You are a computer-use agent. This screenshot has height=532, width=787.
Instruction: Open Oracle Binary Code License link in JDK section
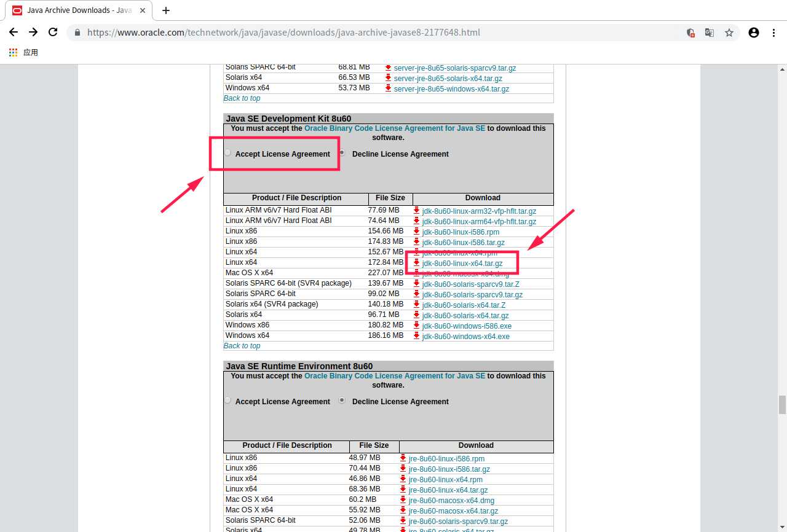[395, 128]
